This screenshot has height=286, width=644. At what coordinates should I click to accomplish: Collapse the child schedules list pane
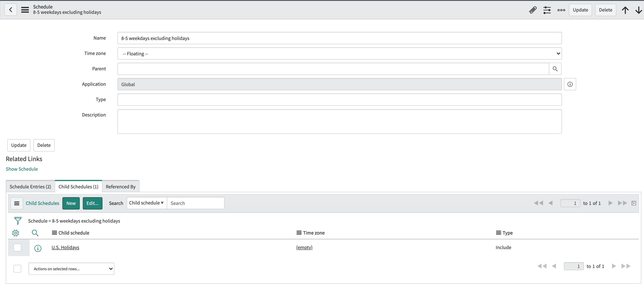pyautogui.click(x=634, y=203)
